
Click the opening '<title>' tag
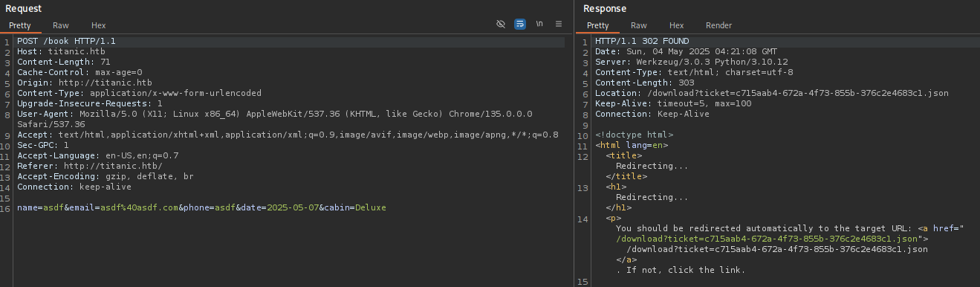click(623, 155)
